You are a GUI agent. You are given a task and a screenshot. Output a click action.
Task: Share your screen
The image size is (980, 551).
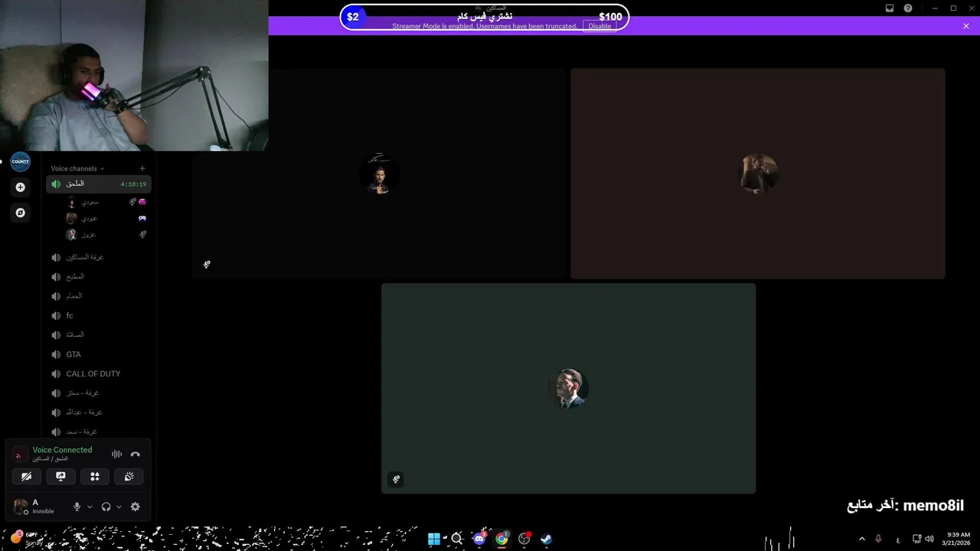(x=60, y=476)
